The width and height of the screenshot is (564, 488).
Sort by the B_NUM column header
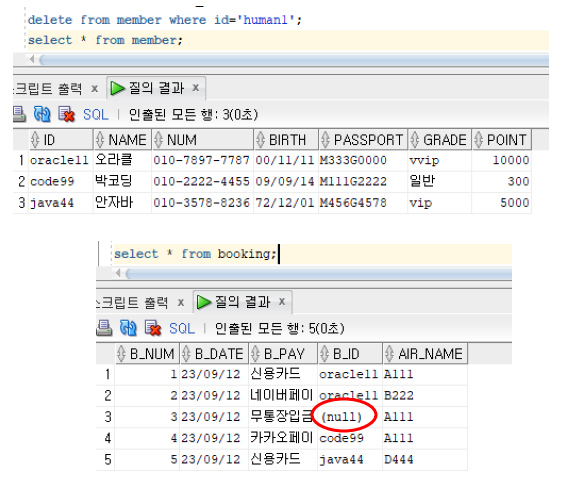[x=147, y=354]
